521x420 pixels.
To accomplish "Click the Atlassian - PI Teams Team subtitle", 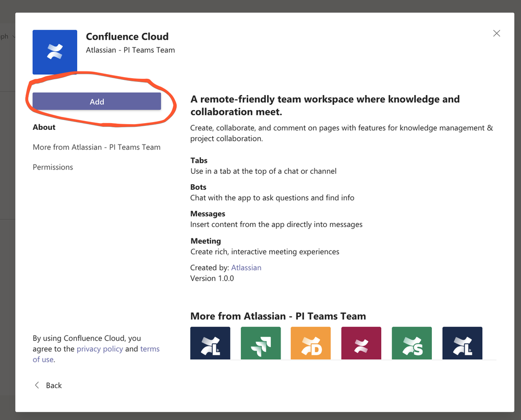I will pos(130,50).
